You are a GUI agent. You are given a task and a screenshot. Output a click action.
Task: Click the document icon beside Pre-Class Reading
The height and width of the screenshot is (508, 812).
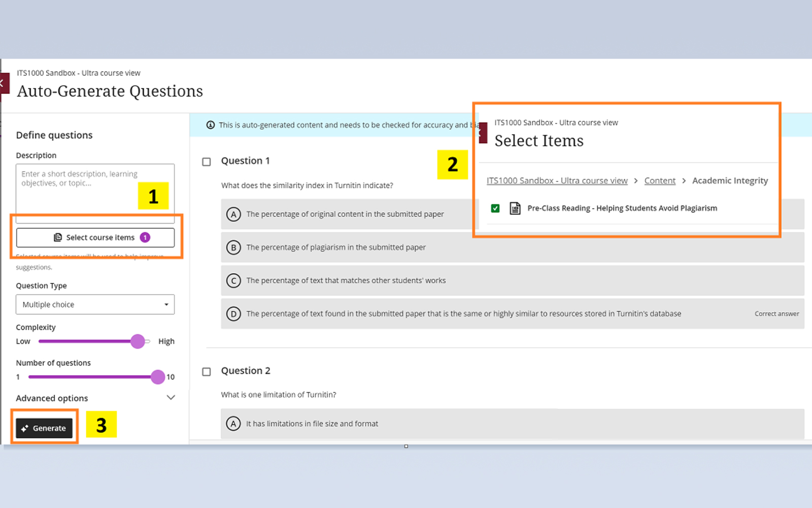pos(515,208)
